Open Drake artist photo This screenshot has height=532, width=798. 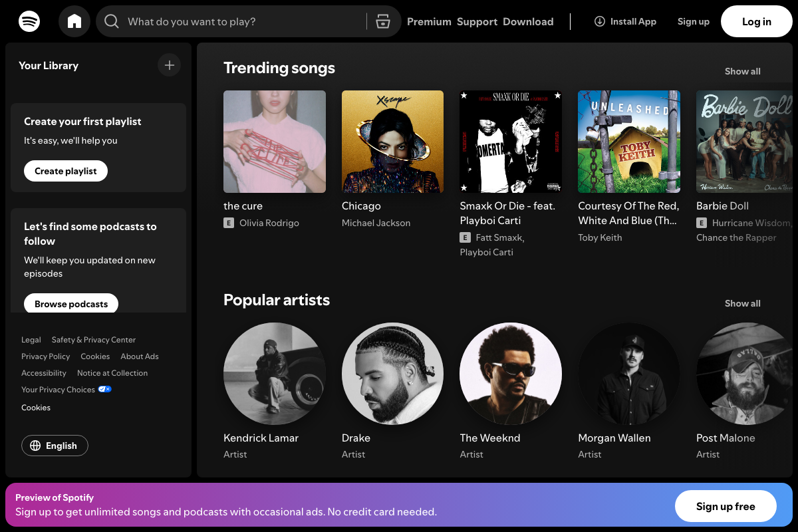coord(392,374)
